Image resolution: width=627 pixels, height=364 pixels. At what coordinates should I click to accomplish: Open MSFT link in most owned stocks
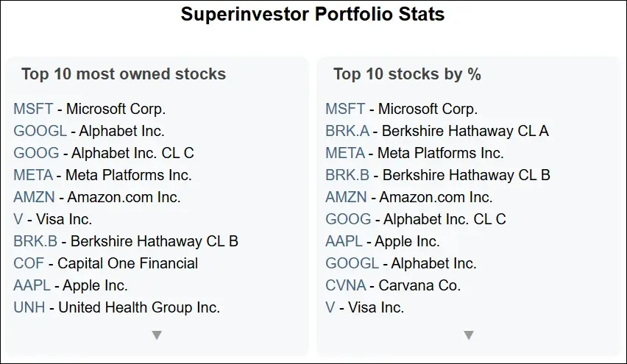(33, 109)
